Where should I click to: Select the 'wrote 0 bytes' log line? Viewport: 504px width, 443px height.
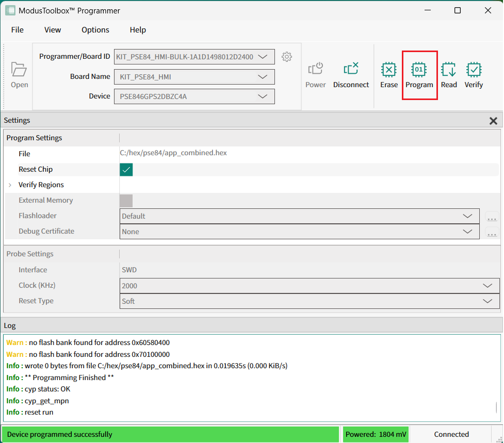coord(147,366)
